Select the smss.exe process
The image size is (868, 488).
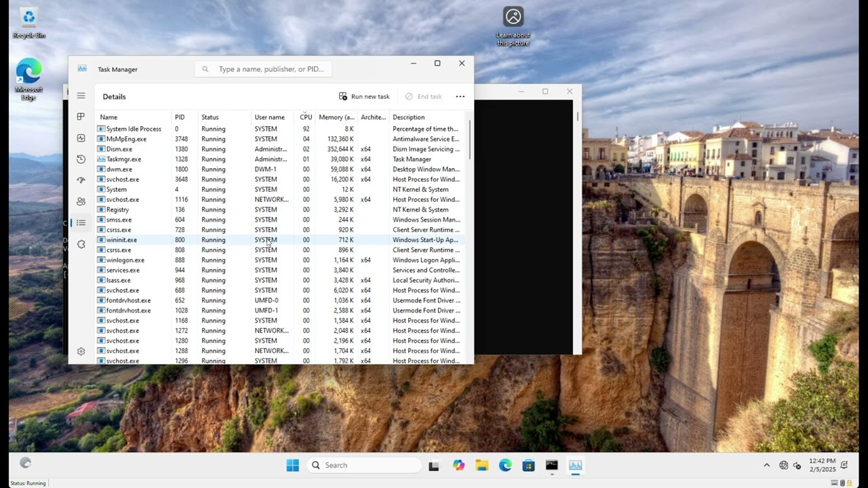[x=281, y=220]
